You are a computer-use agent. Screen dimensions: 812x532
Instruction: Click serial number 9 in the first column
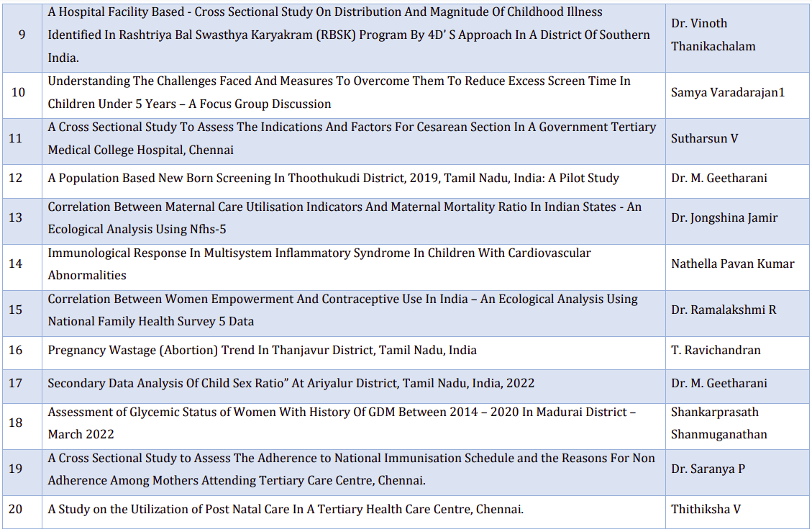22,35
